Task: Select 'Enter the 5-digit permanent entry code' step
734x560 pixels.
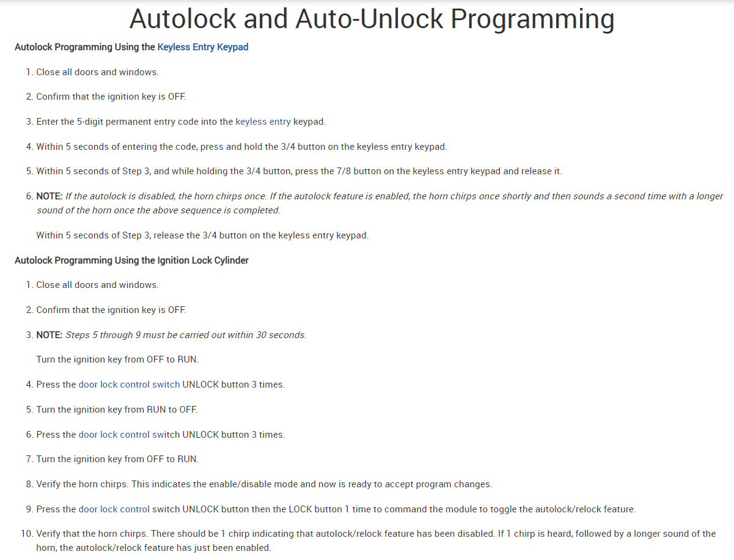Action: [181, 122]
